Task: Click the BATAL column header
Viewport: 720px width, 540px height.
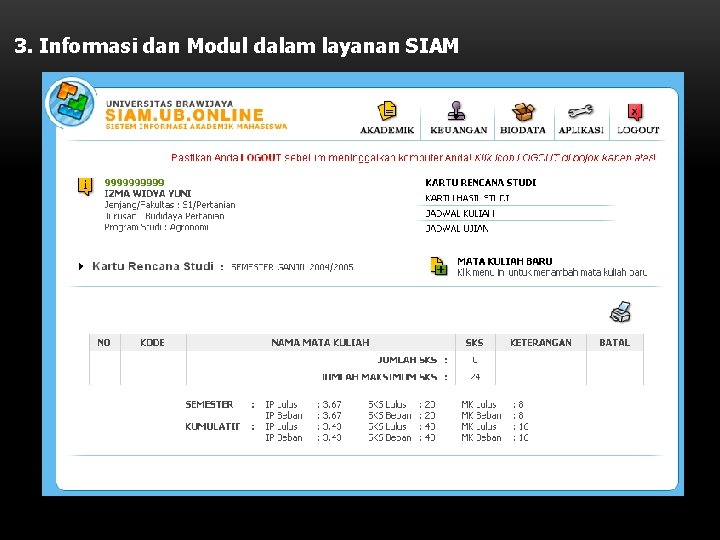Action: pos(614,343)
